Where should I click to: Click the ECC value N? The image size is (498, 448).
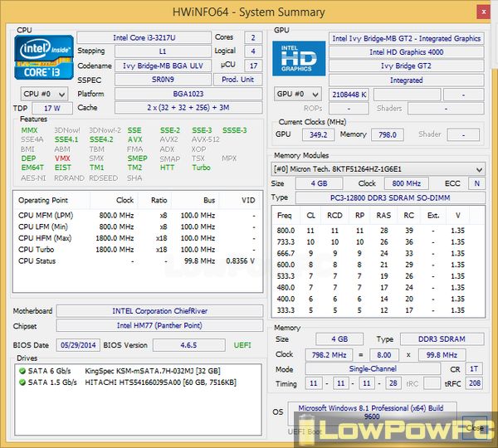[476, 183]
